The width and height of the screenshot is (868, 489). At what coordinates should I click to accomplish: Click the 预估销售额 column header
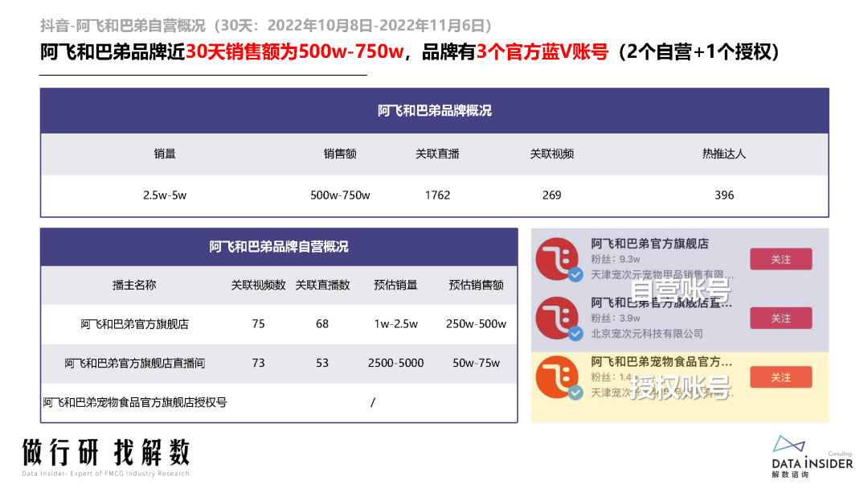(x=476, y=286)
